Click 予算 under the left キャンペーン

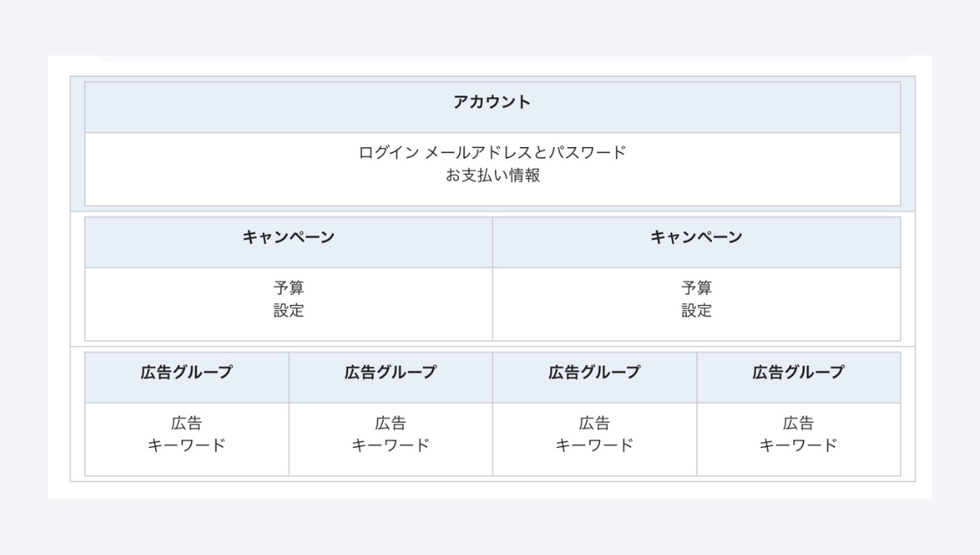tap(288, 288)
